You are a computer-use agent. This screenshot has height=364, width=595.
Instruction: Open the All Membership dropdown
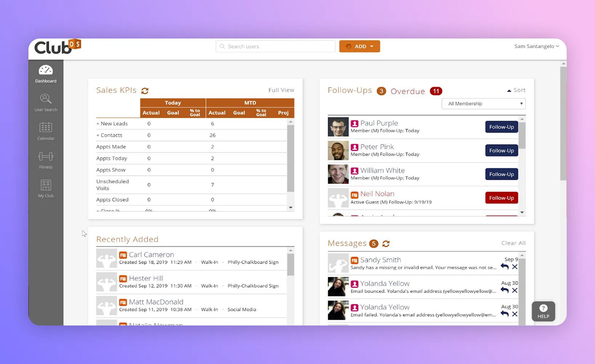483,104
